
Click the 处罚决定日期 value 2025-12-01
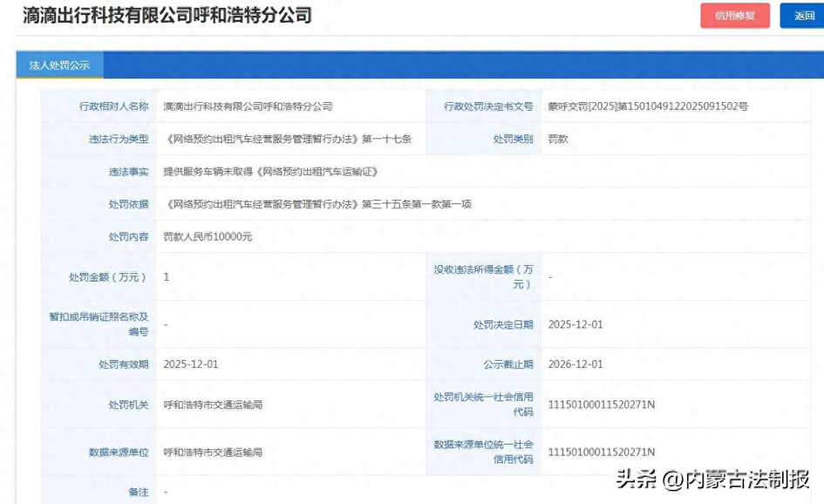(x=575, y=324)
